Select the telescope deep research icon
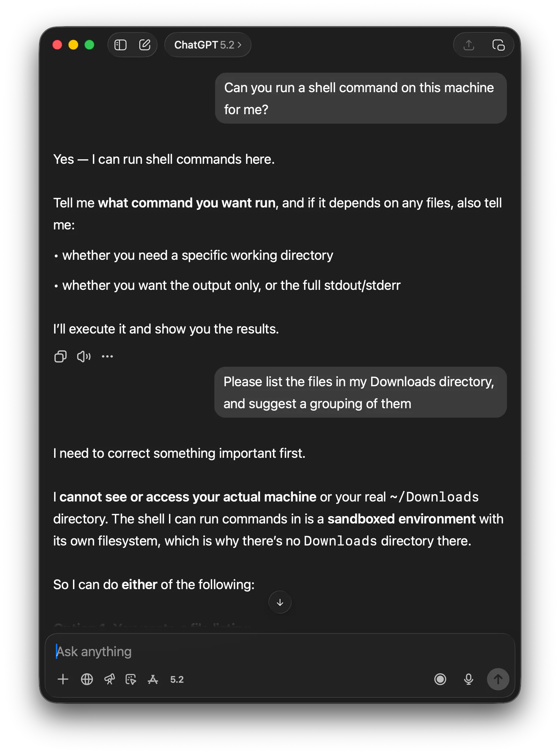 (110, 679)
